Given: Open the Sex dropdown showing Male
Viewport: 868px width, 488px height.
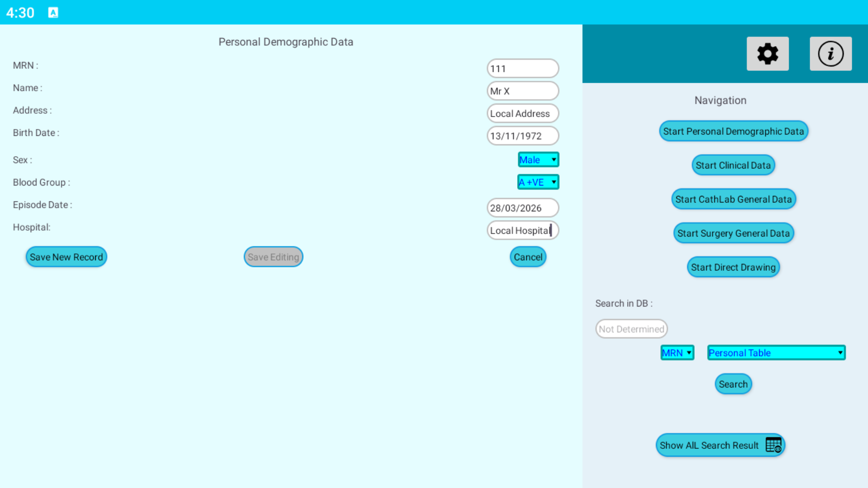Looking at the screenshot, I should coord(538,160).
